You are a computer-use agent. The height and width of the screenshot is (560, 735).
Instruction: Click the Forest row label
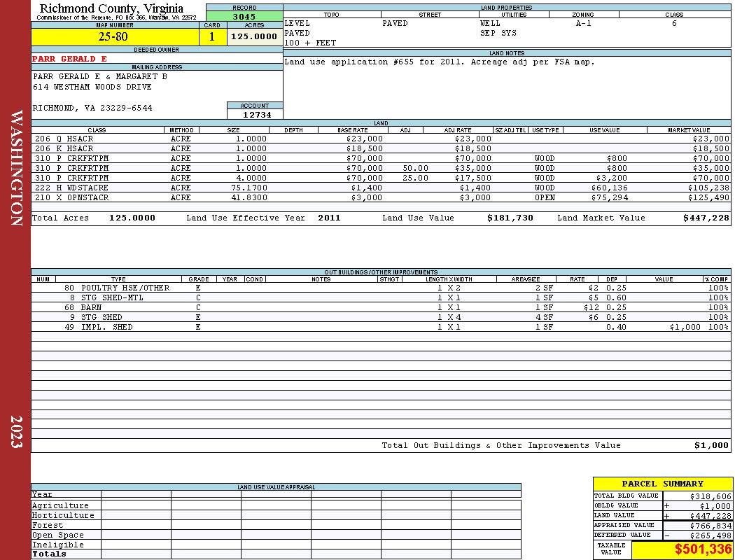(x=48, y=525)
